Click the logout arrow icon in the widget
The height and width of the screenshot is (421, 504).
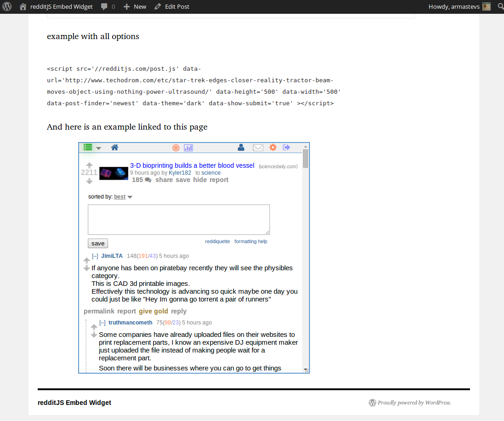[x=286, y=147]
